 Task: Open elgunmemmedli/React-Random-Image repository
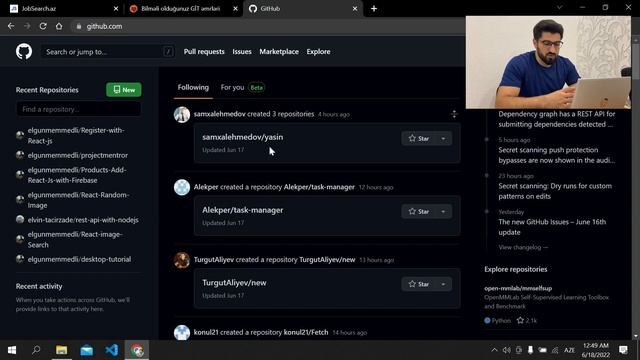click(x=78, y=200)
